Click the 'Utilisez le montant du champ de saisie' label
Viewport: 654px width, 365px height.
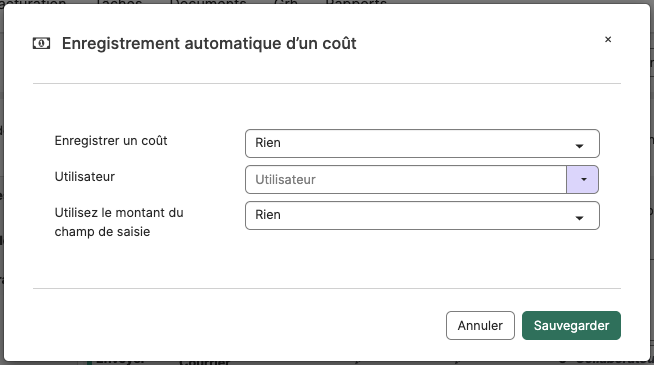pos(119,222)
